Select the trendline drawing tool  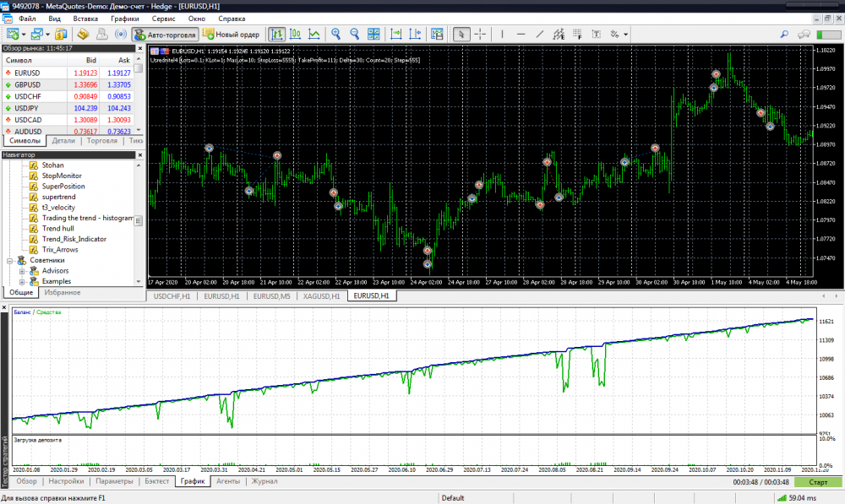539,35
